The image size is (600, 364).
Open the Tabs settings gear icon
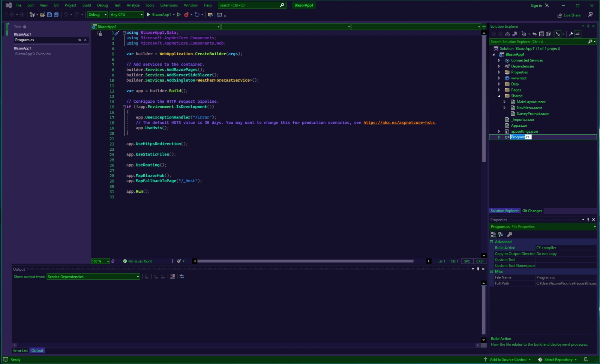tap(25, 27)
